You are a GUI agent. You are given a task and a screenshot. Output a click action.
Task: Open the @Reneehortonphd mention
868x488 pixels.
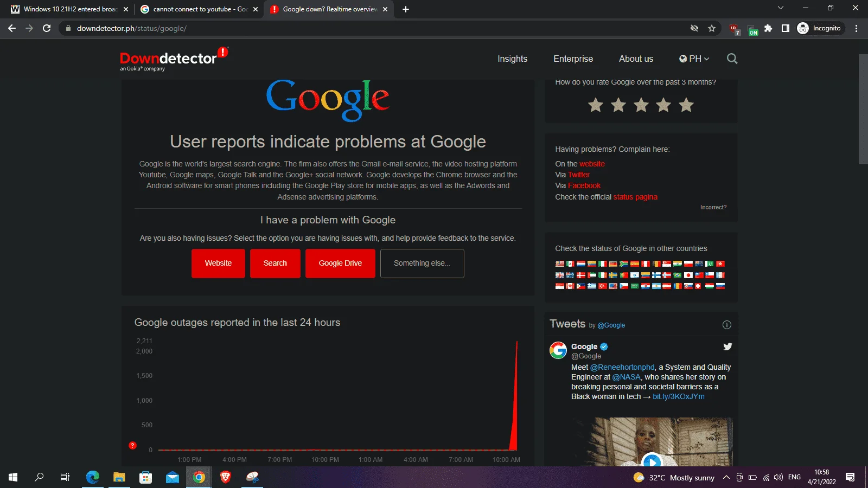[622, 367]
